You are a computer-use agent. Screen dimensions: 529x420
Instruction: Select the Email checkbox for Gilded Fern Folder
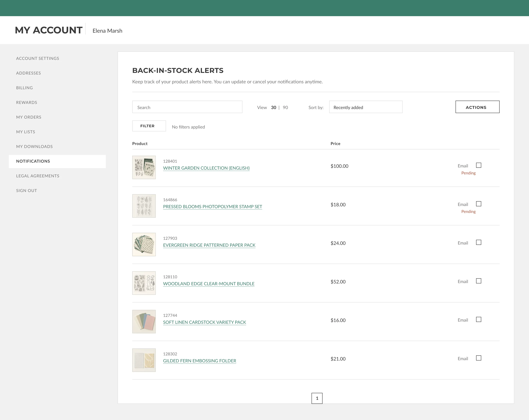pyautogui.click(x=478, y=358)
